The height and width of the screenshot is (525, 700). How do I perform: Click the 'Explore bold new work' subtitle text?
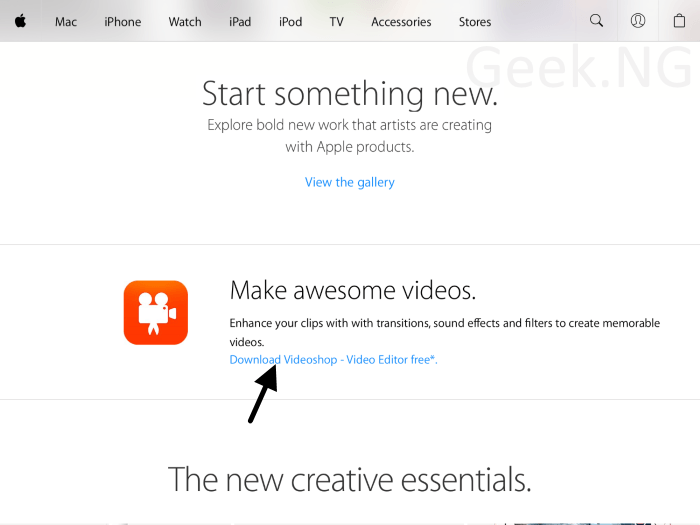[350, 135]
